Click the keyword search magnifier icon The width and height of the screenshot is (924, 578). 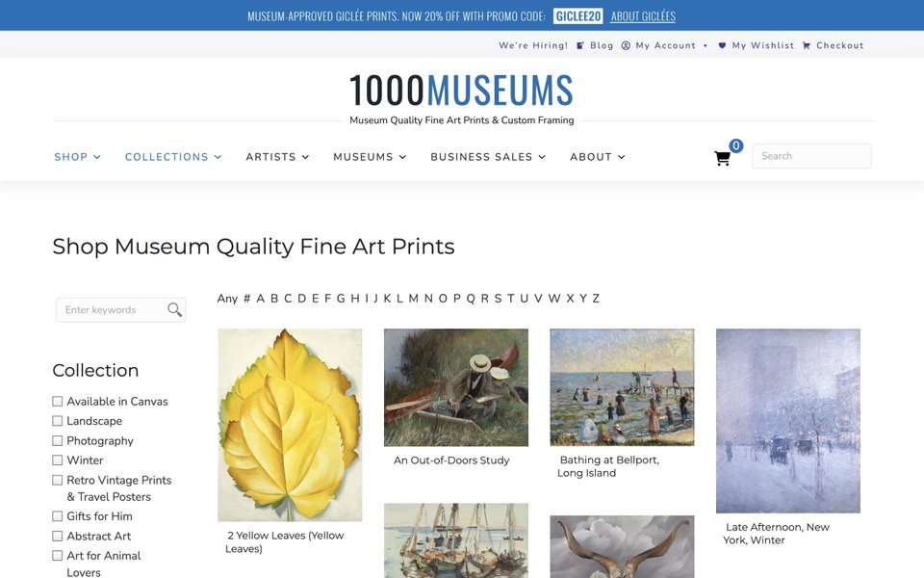[x=174, y=309]
